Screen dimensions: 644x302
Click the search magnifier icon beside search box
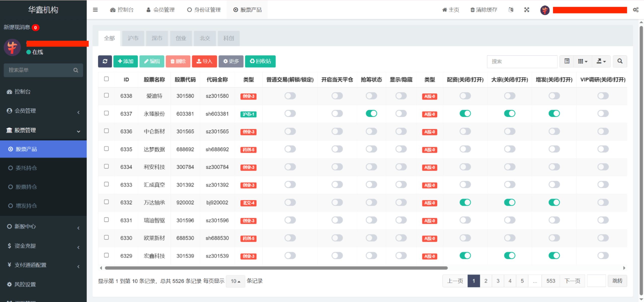620,61
